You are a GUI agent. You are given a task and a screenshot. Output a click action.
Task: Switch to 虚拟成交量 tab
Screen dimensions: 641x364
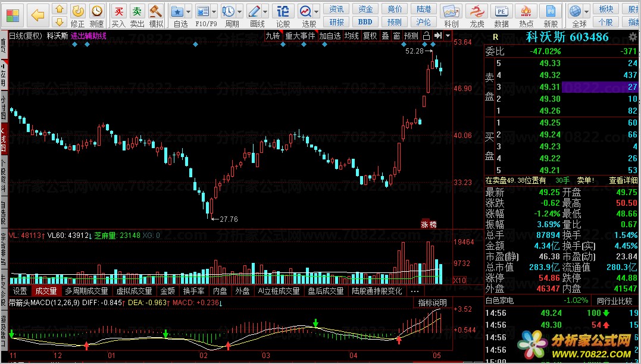tap(134, 291)
